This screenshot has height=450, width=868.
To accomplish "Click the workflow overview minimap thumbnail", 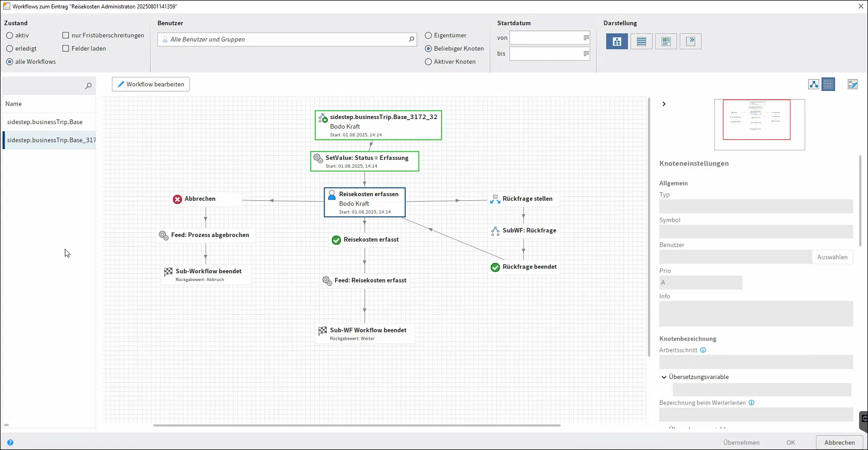I will 759,125.
